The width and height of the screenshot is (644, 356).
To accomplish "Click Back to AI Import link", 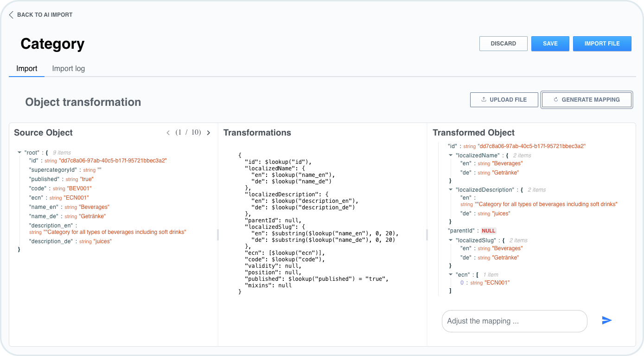I will pyautogui.click(x=45, y=15).
